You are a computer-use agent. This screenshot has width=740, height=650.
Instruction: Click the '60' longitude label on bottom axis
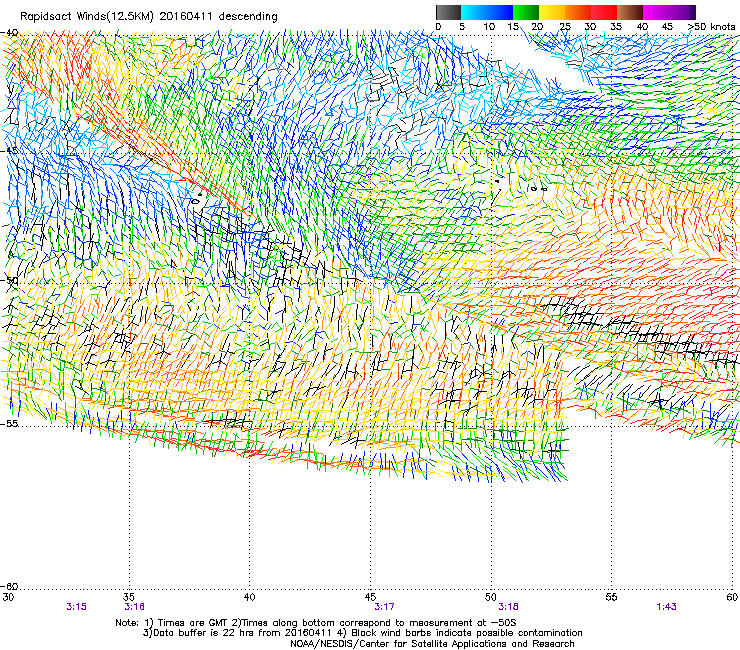(x=732, y=597)
